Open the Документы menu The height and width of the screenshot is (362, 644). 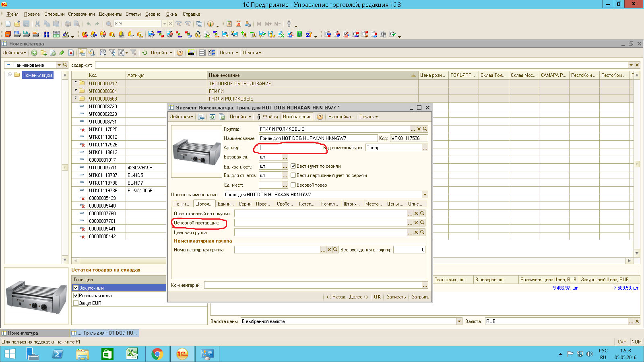(110, 14)
